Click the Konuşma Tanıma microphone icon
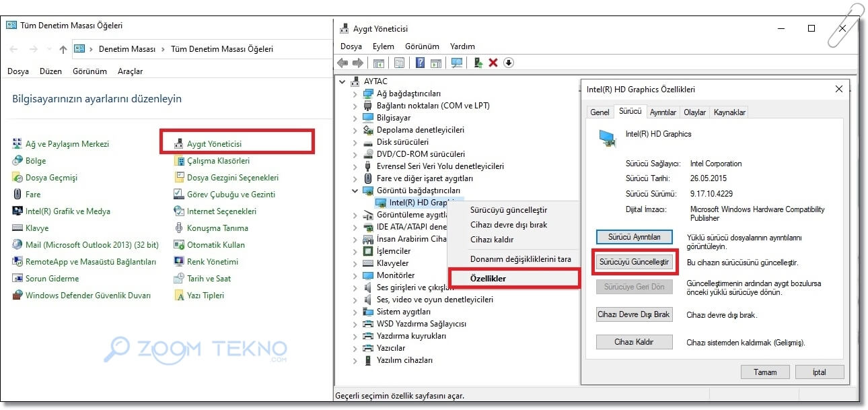Image resolution: width=868 pixels, height=410 pixels. click(179, 228)
